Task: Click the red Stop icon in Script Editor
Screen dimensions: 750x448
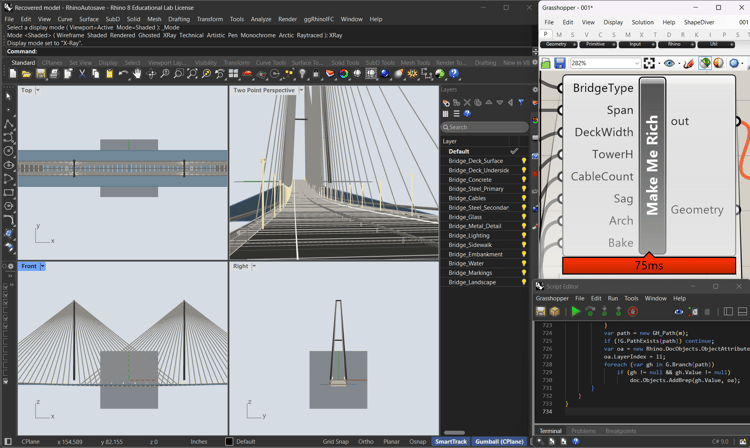Action: pos(633,312)
